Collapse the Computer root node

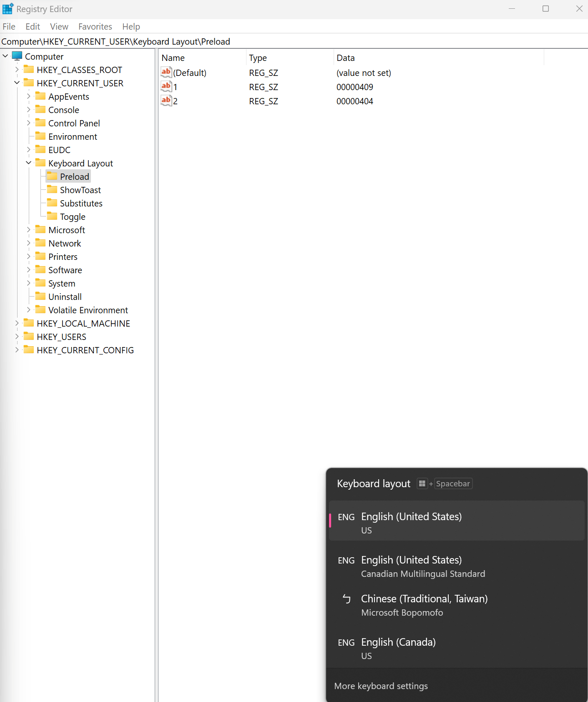(5, 56)
